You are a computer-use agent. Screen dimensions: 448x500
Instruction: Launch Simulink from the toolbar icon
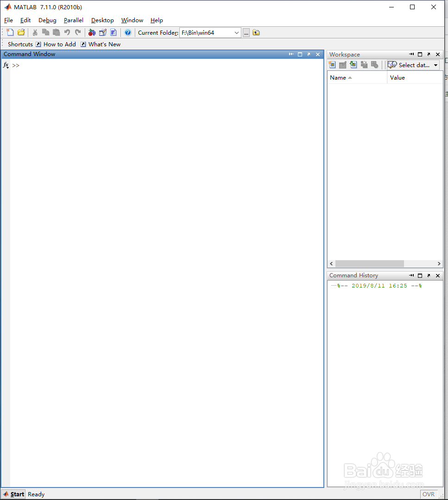click(92, 32)
